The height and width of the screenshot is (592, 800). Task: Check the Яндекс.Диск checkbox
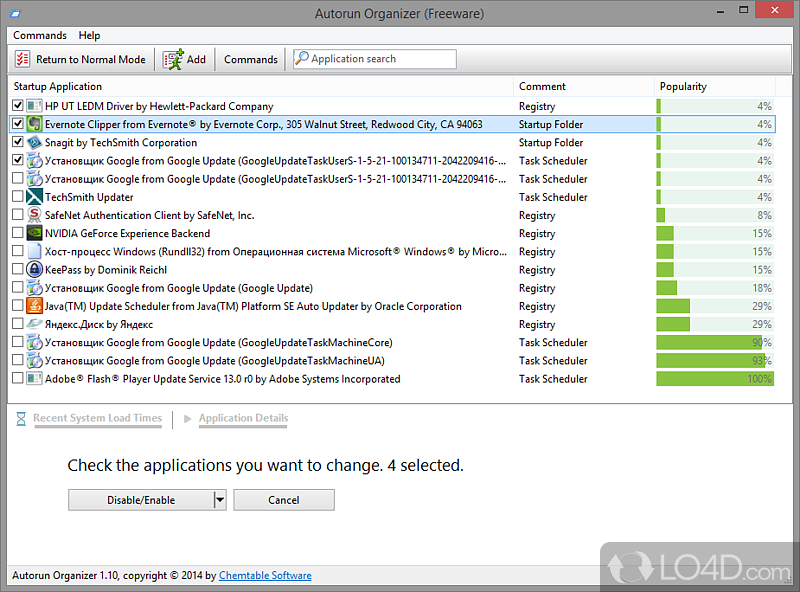coord(18,324)
